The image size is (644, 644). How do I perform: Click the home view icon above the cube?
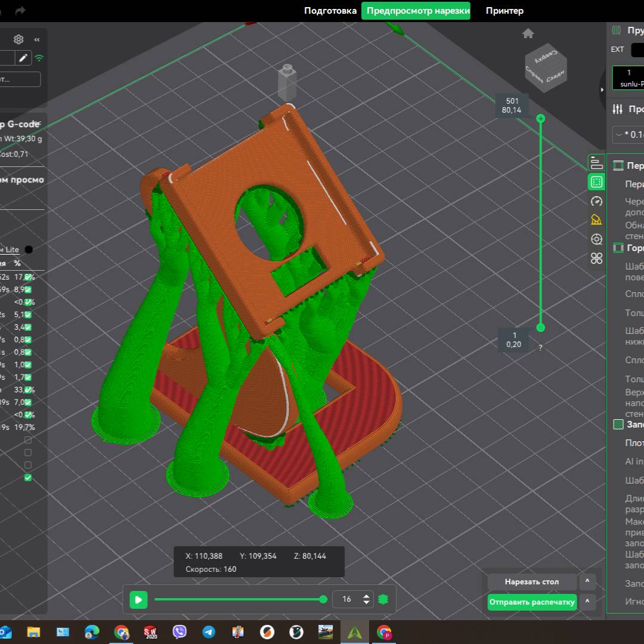(528, 34)
